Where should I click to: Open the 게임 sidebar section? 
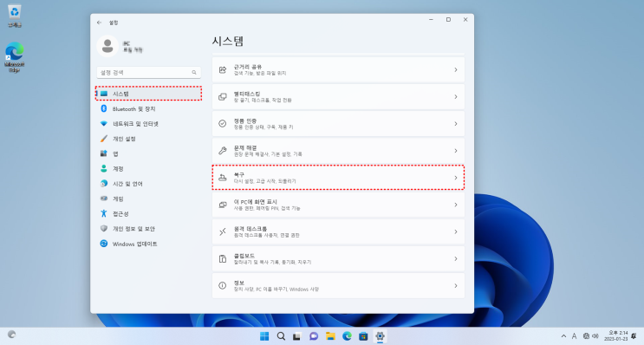tap(149, 199)
